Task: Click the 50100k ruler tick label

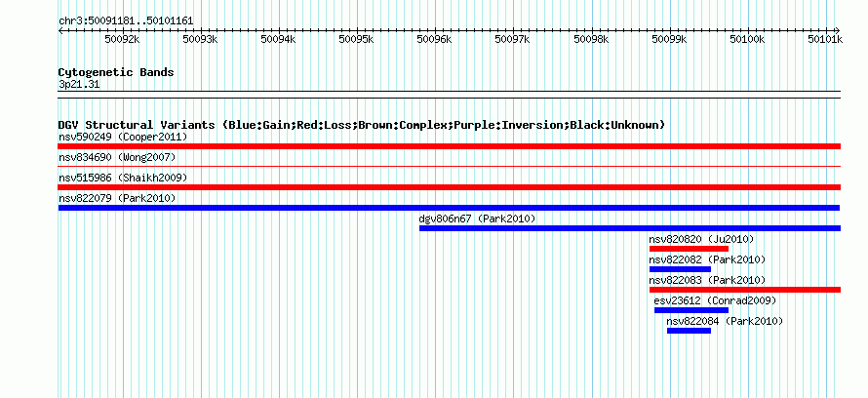Action: [748, 39]
